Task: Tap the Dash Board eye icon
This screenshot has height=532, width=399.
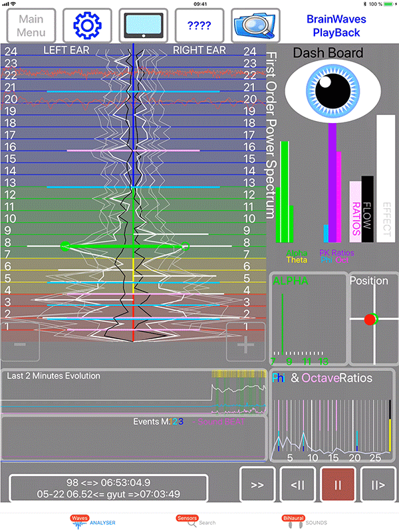Action: (333, 91)
